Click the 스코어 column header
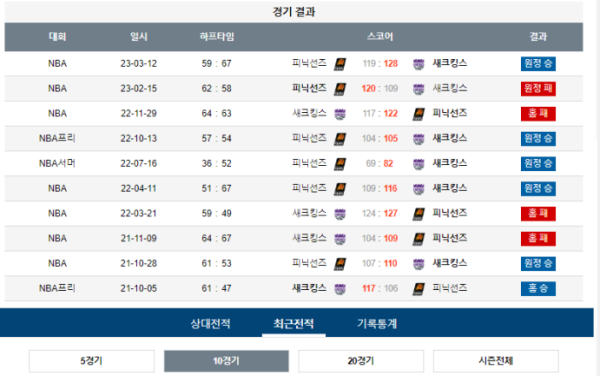Screen dimensions: 600x376 click(x=380, y=37)
